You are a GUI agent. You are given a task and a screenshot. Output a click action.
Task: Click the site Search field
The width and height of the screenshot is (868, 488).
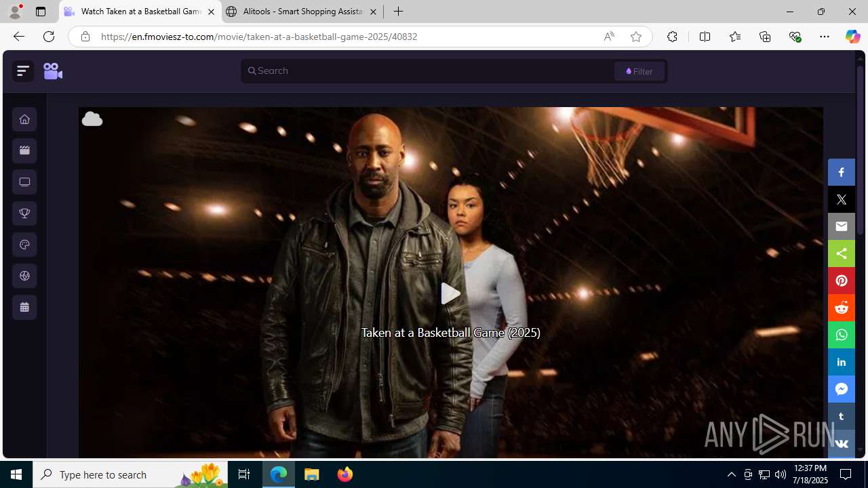pos(427,71)
